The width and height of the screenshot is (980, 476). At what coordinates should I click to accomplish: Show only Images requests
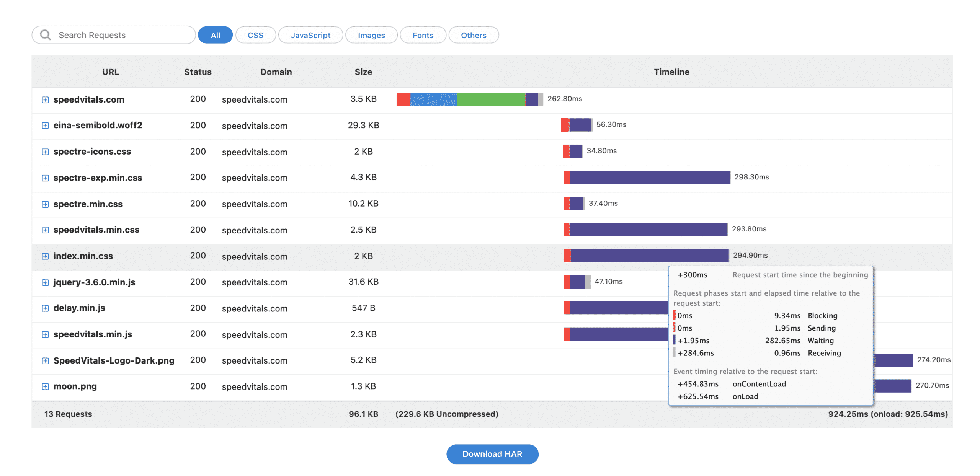[371, 35]
